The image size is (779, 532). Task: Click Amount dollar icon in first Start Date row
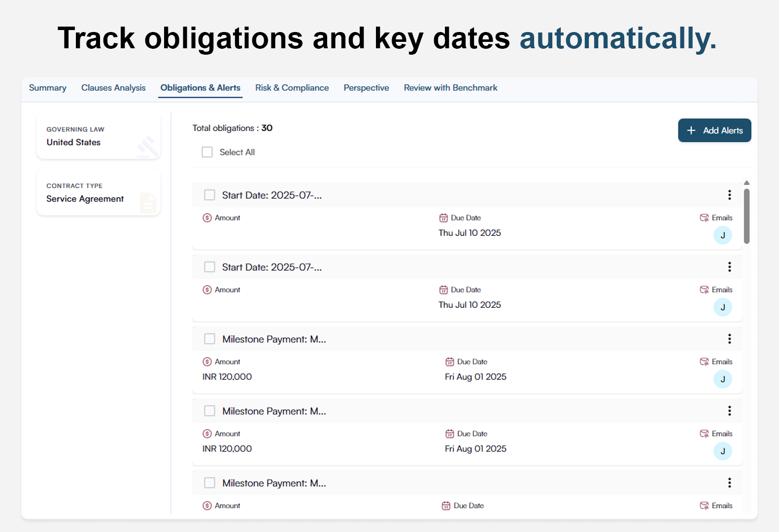click(207, 218)
